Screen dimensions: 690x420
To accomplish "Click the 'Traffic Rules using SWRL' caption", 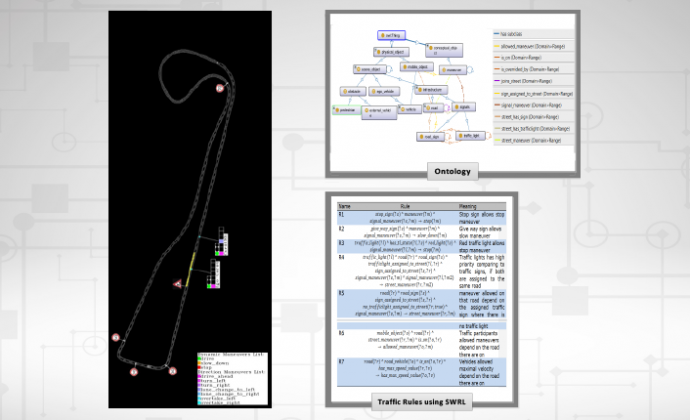I will (422, 402).
